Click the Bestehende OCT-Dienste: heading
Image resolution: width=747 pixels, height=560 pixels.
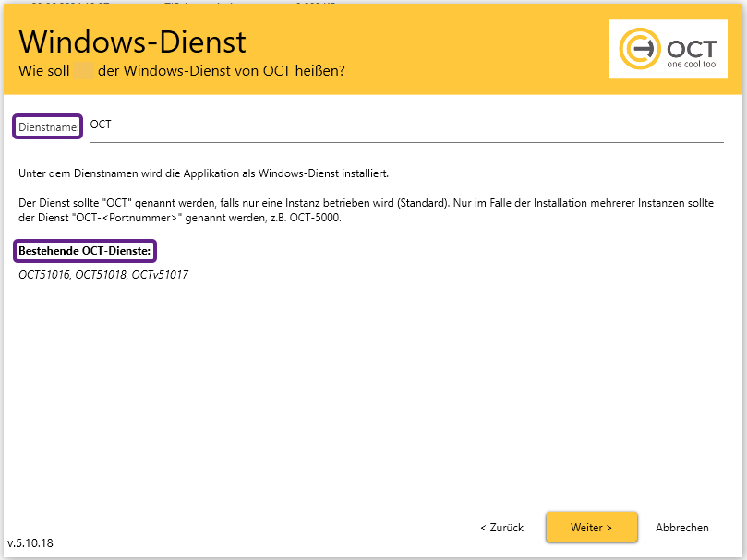(x=84, y=251)
